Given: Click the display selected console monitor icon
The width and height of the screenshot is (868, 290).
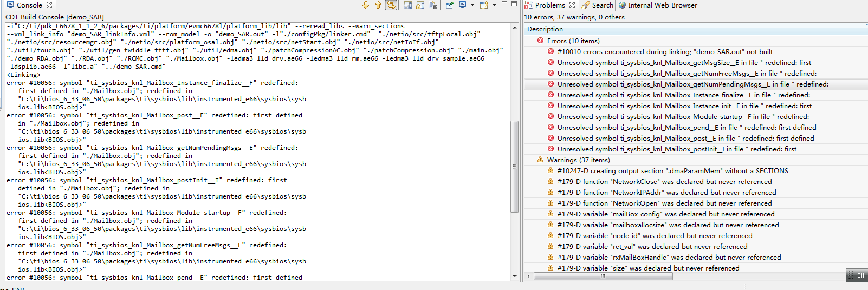Looking at the screenshot, I should click(x=463, y=5).
